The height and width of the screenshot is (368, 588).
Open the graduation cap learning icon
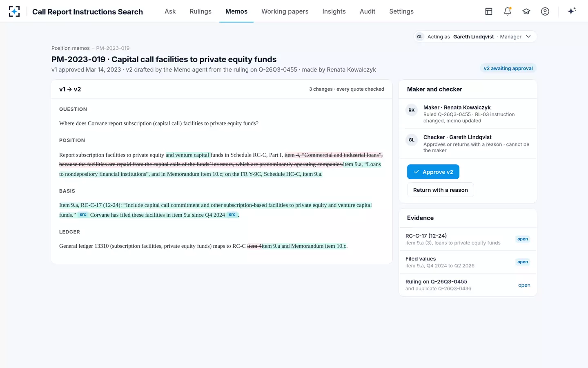point(526,11)
